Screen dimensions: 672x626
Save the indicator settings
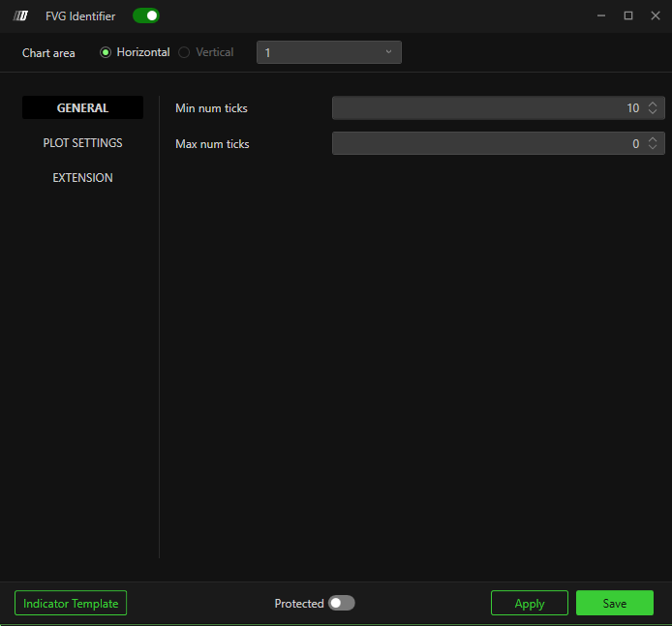click(614, 604)
